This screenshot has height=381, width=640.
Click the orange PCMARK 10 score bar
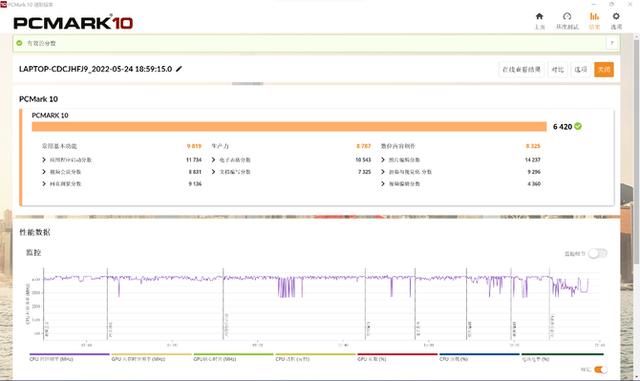pos(289,127)
